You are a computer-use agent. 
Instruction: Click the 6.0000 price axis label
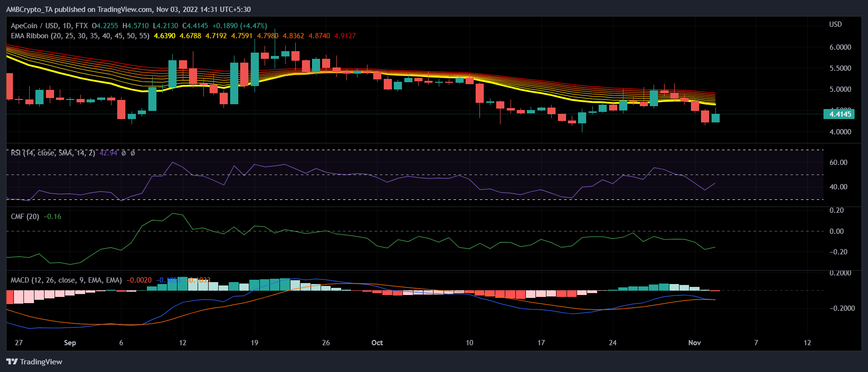point(840,47)
